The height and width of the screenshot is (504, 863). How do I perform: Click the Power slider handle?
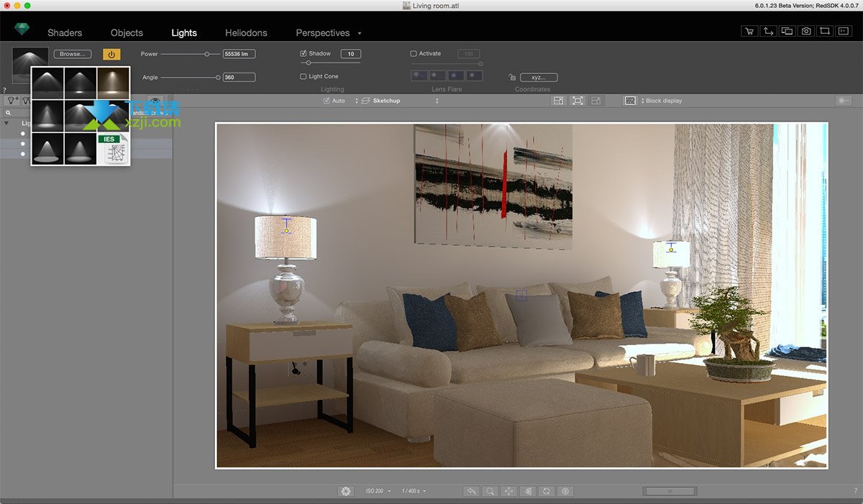208,54
